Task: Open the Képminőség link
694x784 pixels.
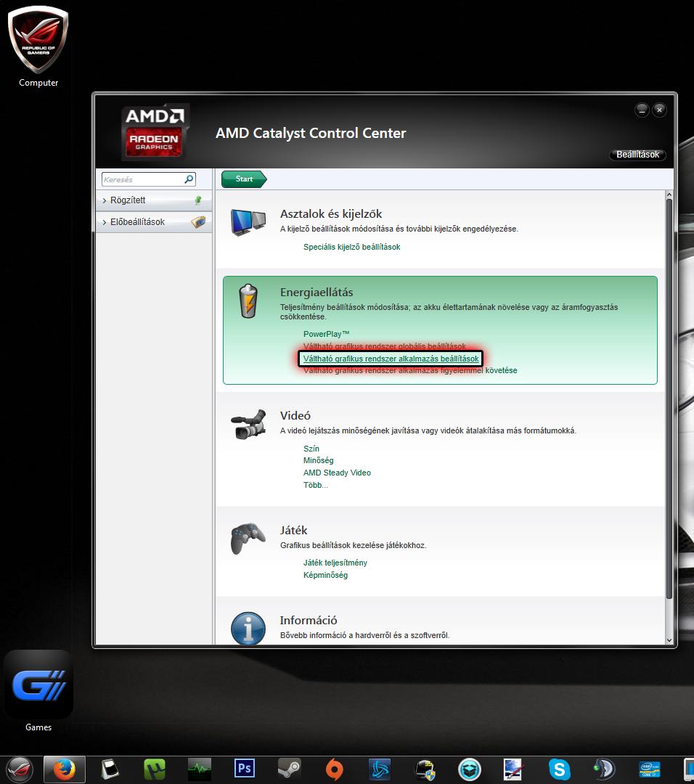Action: [325, 575]
